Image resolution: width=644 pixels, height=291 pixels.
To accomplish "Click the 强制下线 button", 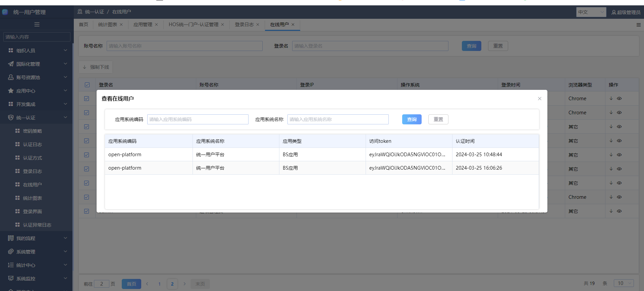I will [x=96, y=67].
